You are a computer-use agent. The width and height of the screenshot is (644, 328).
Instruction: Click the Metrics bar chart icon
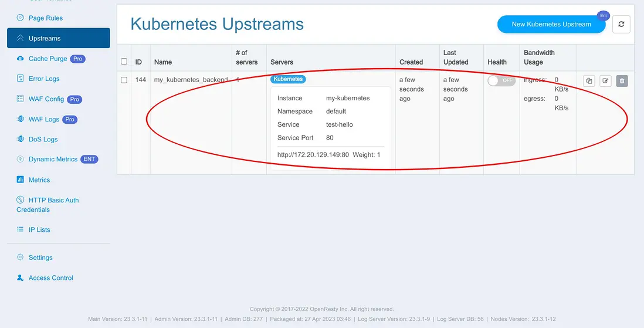tap(20, 180)
